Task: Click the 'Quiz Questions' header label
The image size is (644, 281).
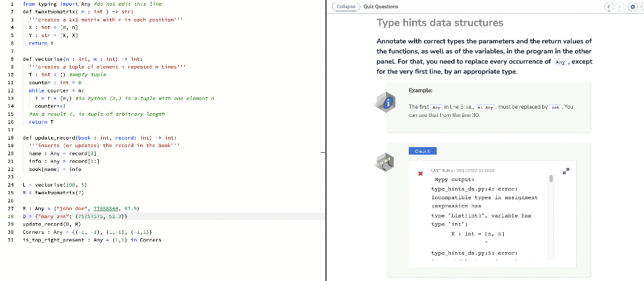Action: coord(380,6)
